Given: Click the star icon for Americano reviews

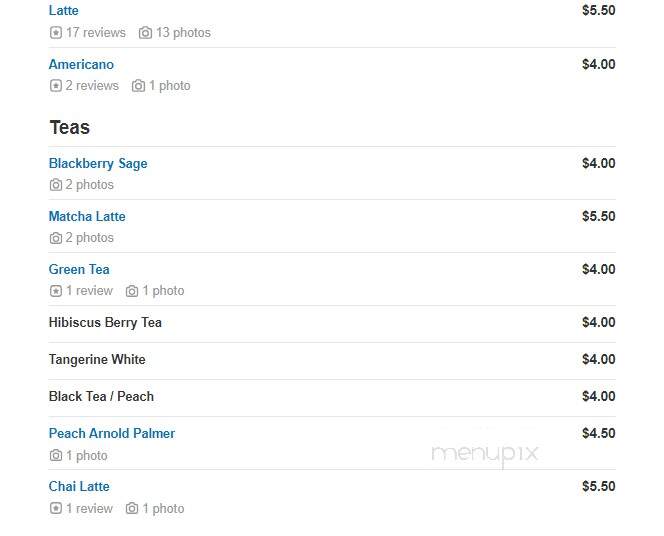Looking at the screenshot, I should (x=55, y=86).
